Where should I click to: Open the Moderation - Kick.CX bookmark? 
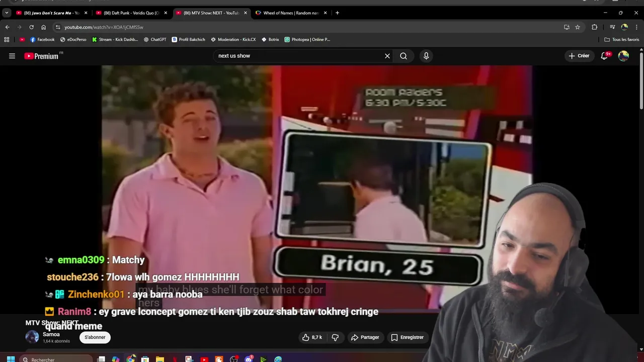(x=233, y=39)
